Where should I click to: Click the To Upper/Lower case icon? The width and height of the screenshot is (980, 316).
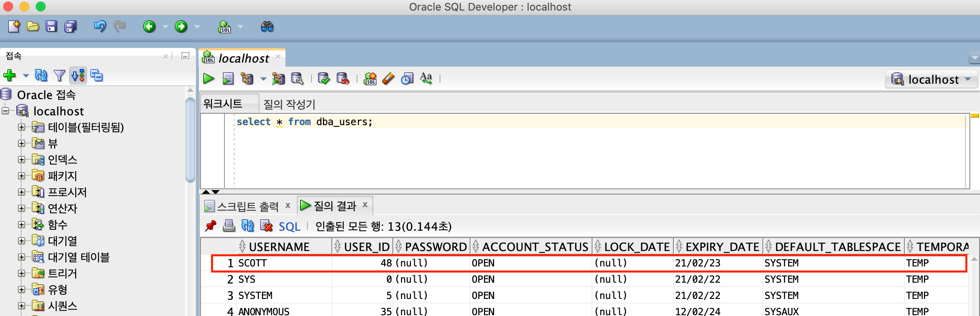[426, 78]
